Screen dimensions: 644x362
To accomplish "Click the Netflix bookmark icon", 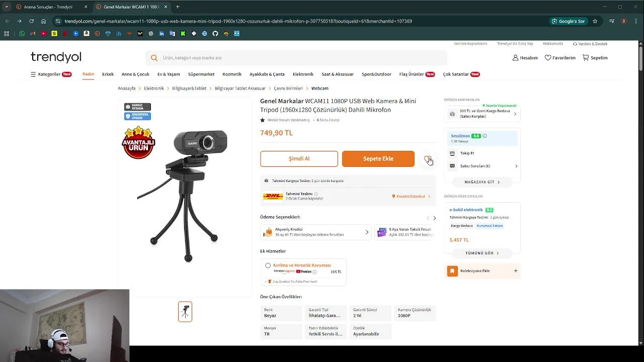I will tap(65, 34).
